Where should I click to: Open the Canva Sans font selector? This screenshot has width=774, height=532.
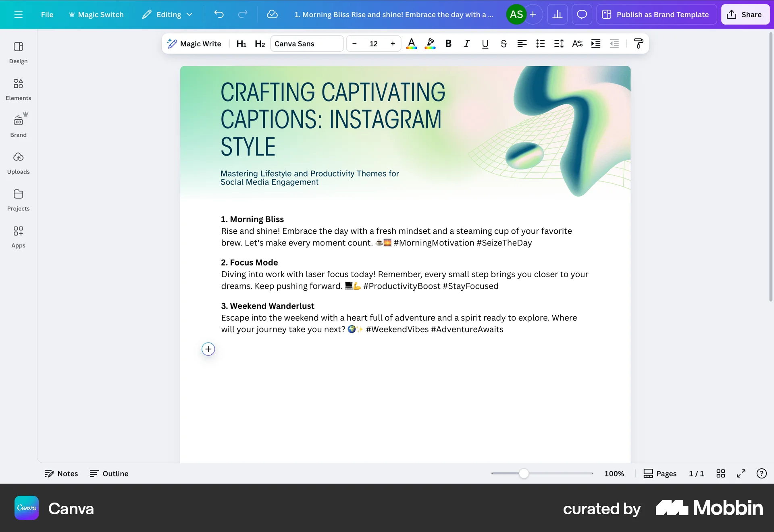[307, 44]
